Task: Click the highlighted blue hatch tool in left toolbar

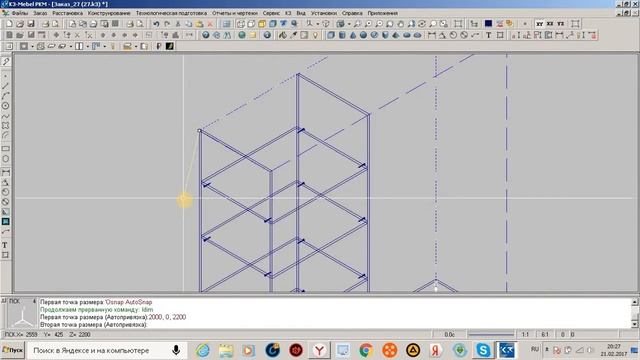Action: tap(5, 222)
